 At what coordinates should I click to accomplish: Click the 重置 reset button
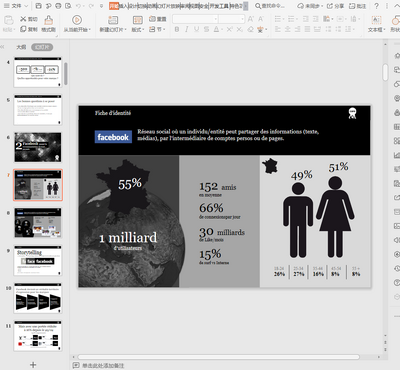pyautogui.click(x=158, y=19)
